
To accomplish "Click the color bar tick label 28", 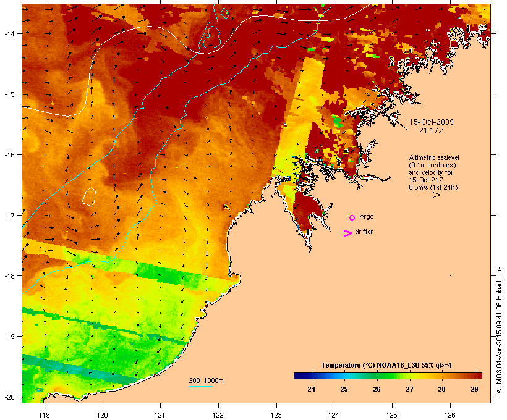I will point(441,389).
